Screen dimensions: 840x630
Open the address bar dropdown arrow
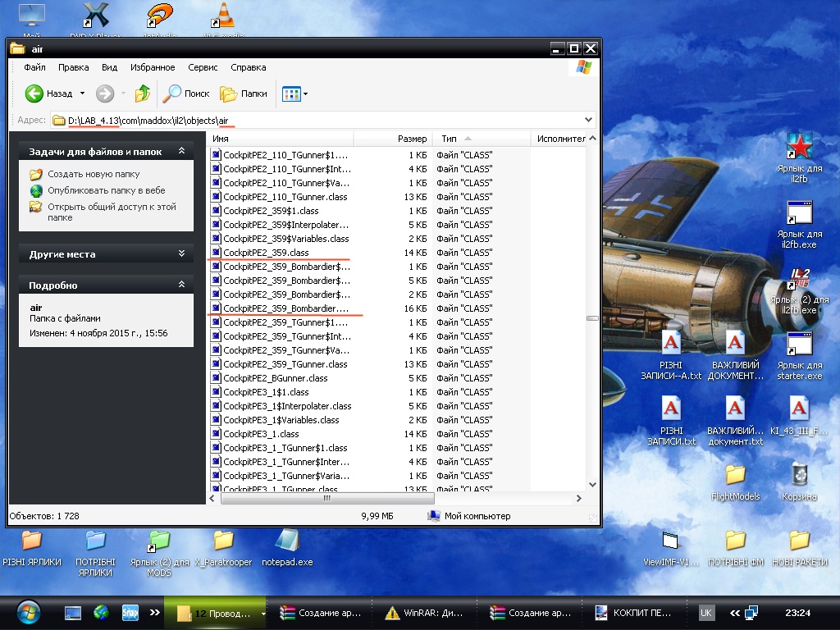[588, 121]
